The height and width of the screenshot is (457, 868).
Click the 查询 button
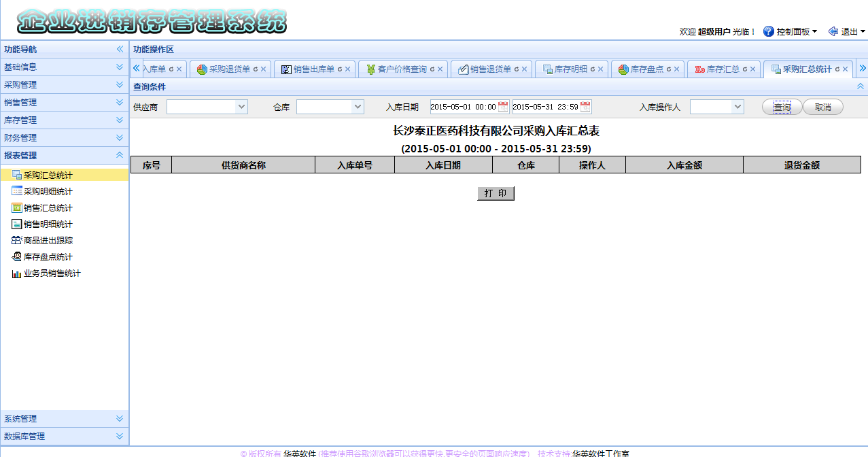click(x=781, y=107)
